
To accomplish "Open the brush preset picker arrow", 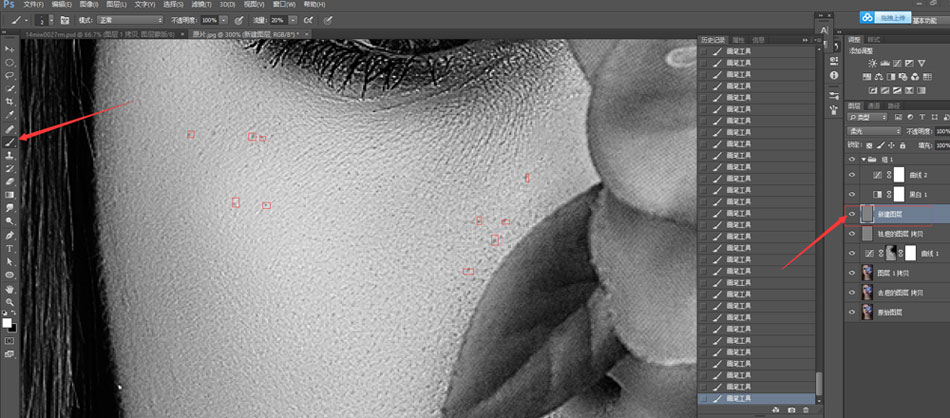I will pyautogui.click(x=51, y=20).
